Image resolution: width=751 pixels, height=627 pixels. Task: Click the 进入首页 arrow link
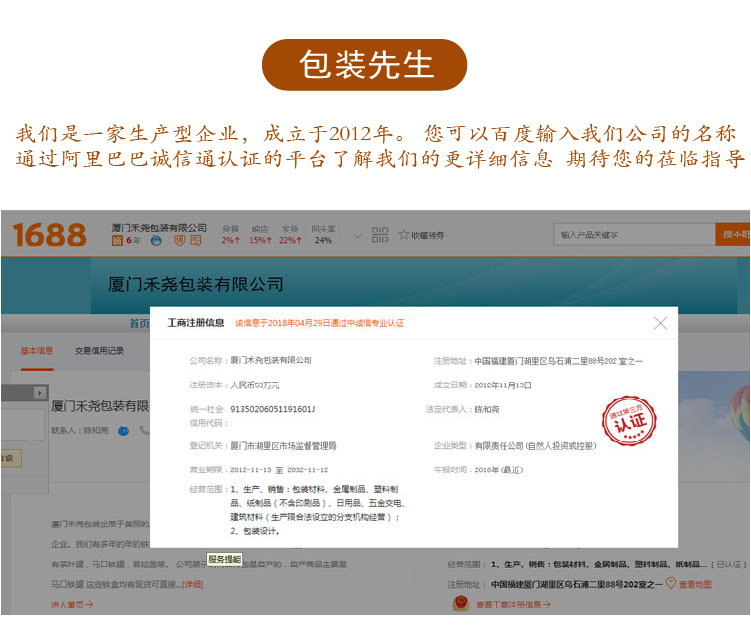tap(72, 604)
